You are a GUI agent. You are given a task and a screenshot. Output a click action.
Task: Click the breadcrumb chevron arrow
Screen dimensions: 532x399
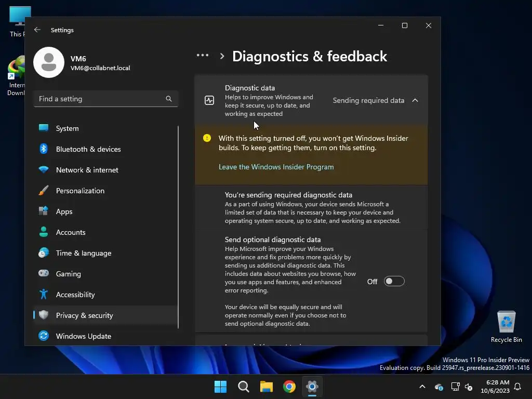pyautogui.click(x=222, y=56)
